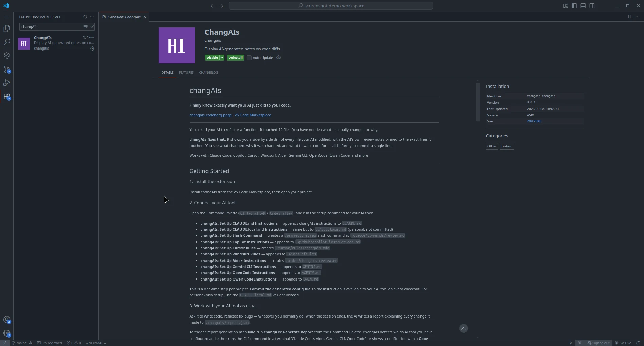This screenshot has height=346, width=644.
Task: Select the Testing category tag
Action: (506, 146)
